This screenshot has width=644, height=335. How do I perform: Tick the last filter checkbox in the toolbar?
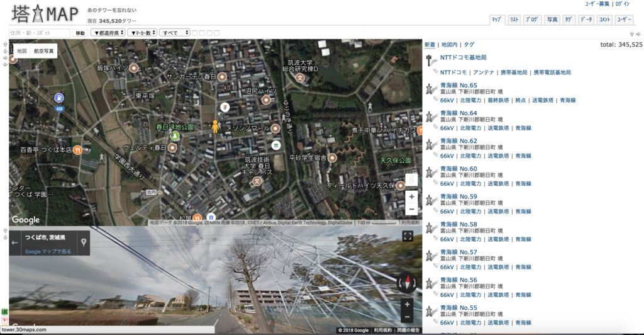(216, 33)
